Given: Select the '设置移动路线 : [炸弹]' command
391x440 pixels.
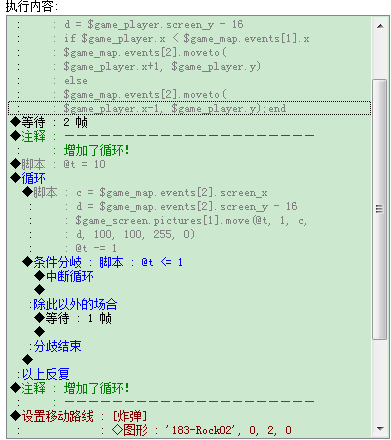Looking at the screenshot, I should 78,416.
